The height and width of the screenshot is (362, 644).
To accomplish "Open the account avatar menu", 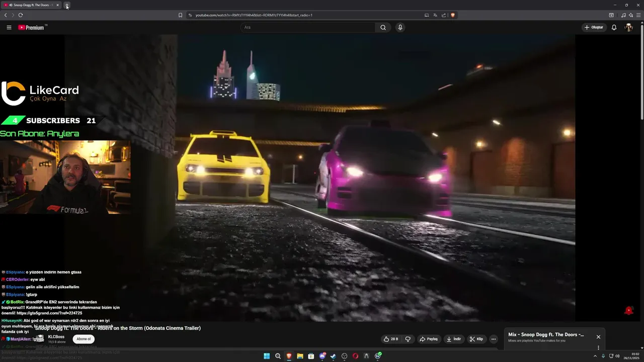I will point(628,27).
